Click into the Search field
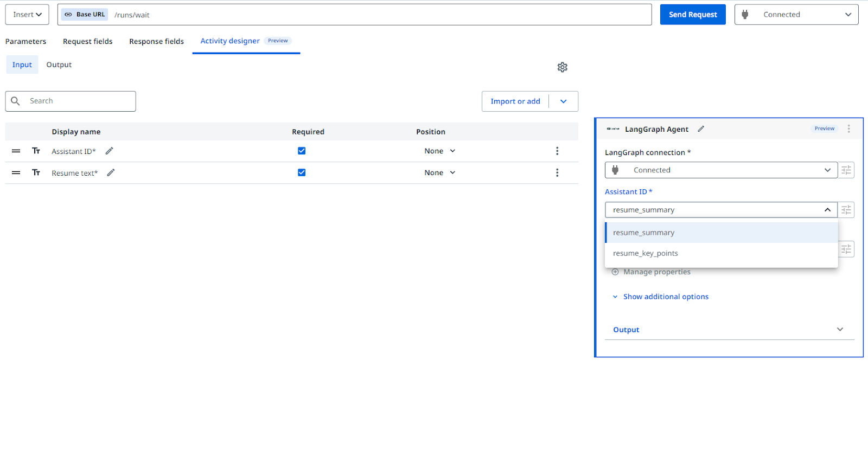868x463 pixels. tap(71, 101)
